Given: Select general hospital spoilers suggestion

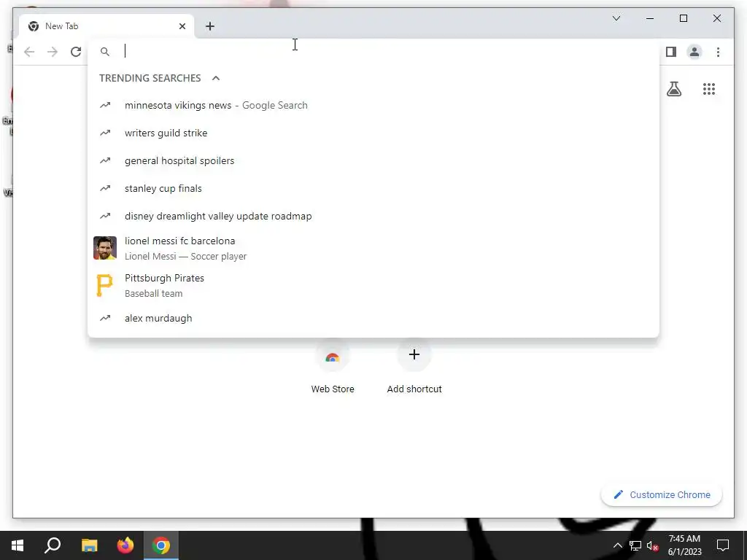Looking at the screenshot, I should pos(373,160).
